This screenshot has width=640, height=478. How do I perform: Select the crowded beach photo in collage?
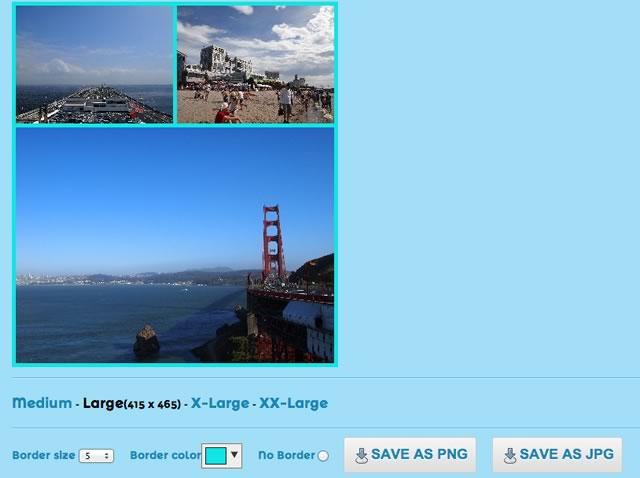(x=256, y=64)
